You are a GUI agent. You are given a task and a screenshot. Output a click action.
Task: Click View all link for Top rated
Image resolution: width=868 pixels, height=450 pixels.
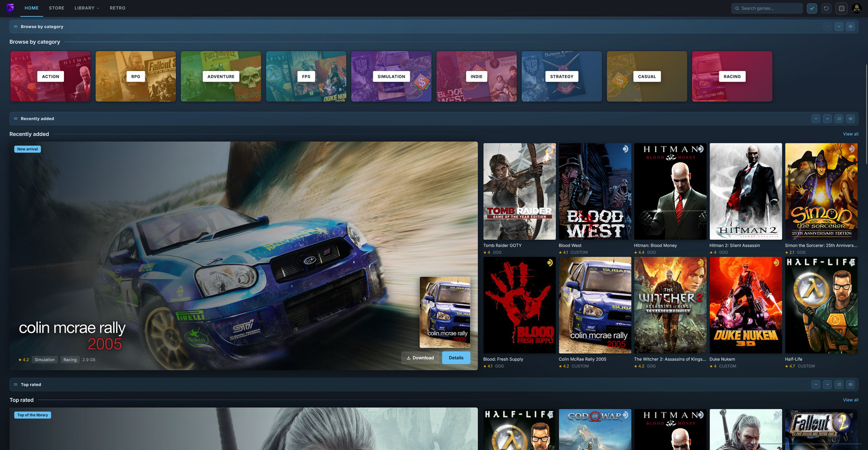[x=851, y=400]
